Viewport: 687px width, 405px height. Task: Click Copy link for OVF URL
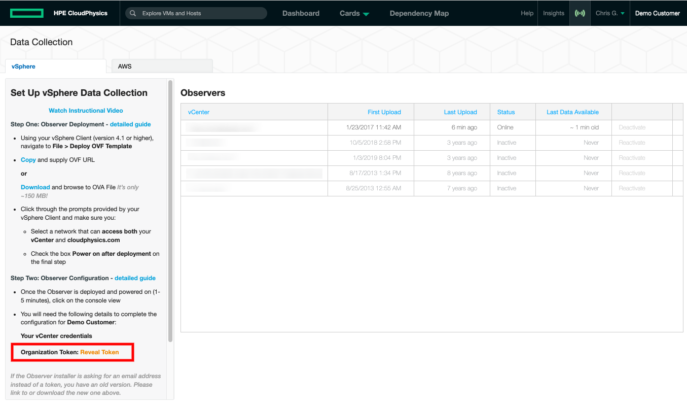coord(27,159)
